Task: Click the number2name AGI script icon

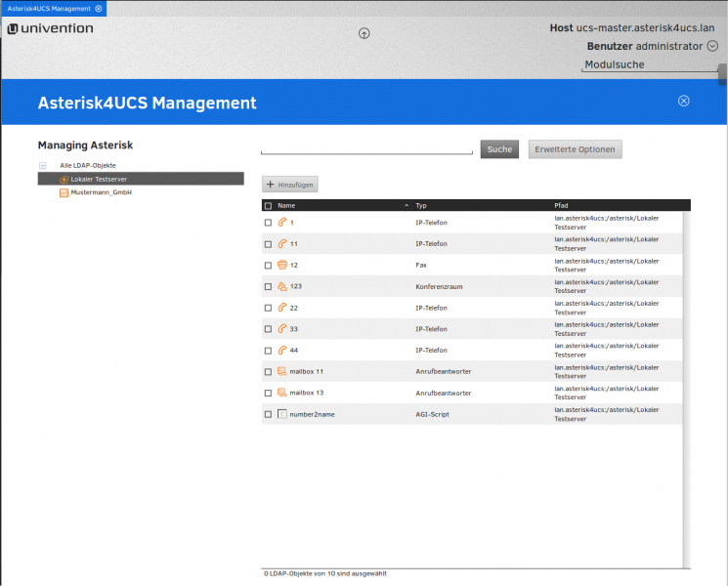Action: (x=282, y=414)
